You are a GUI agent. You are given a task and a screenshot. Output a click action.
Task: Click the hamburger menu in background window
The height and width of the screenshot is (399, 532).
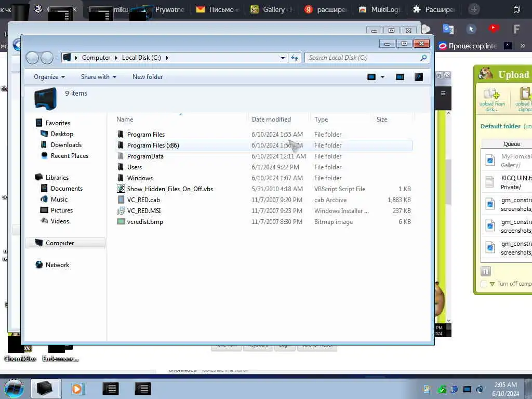tap(443, 93)
